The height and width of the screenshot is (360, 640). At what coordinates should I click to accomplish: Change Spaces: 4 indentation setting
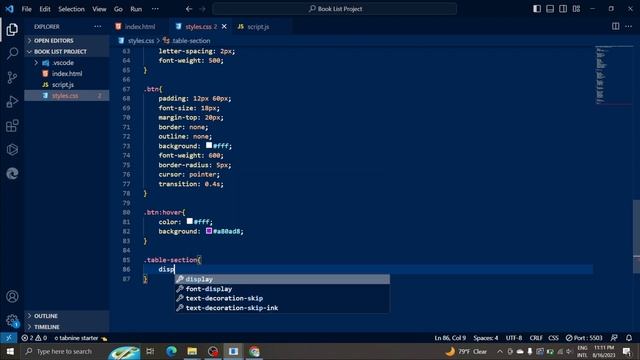click(x=485, y=338)
